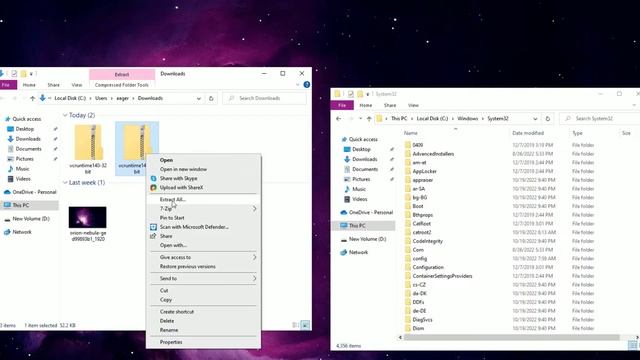Select Copy in context menu

point(166,300)
